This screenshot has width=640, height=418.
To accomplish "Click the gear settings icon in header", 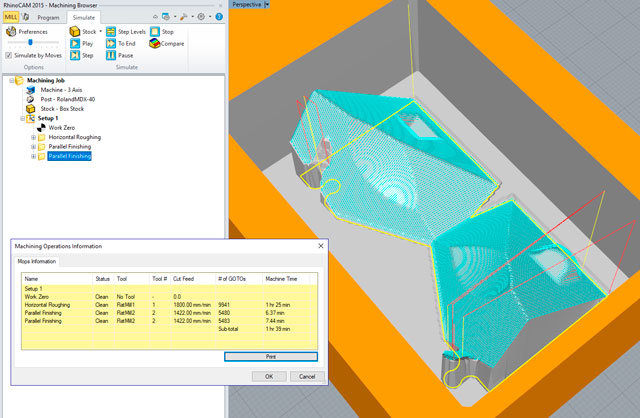I will point(201,17).
